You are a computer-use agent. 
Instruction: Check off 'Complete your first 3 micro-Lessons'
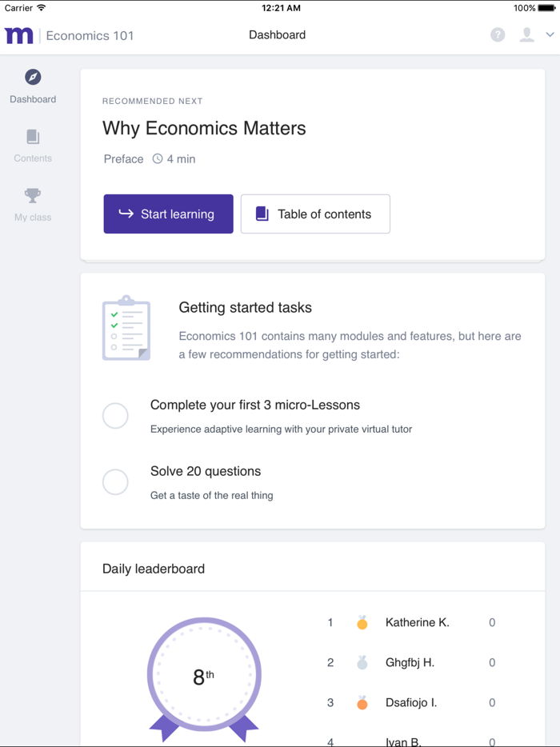[x=115, y=415]
